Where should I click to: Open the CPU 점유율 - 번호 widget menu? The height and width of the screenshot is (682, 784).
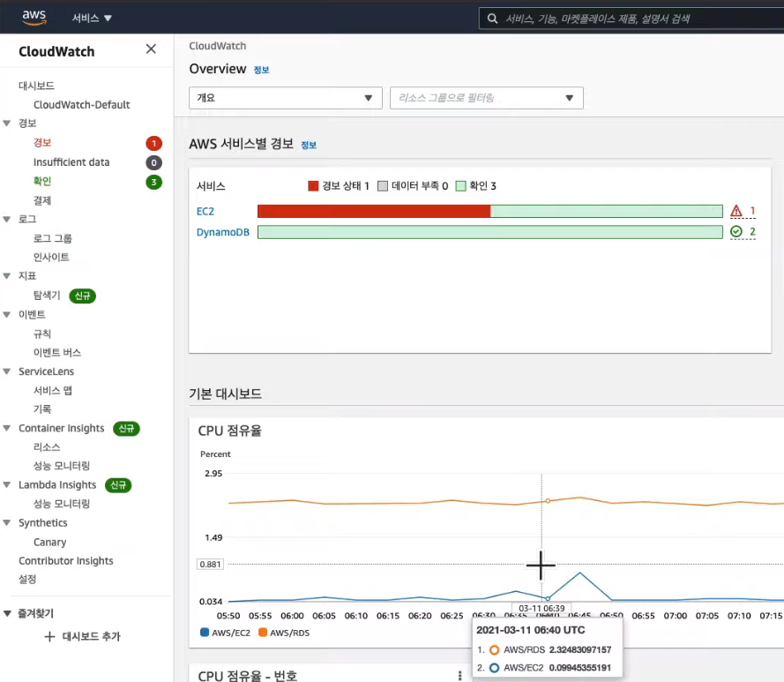pyautogui.click(x=460, y=676)
